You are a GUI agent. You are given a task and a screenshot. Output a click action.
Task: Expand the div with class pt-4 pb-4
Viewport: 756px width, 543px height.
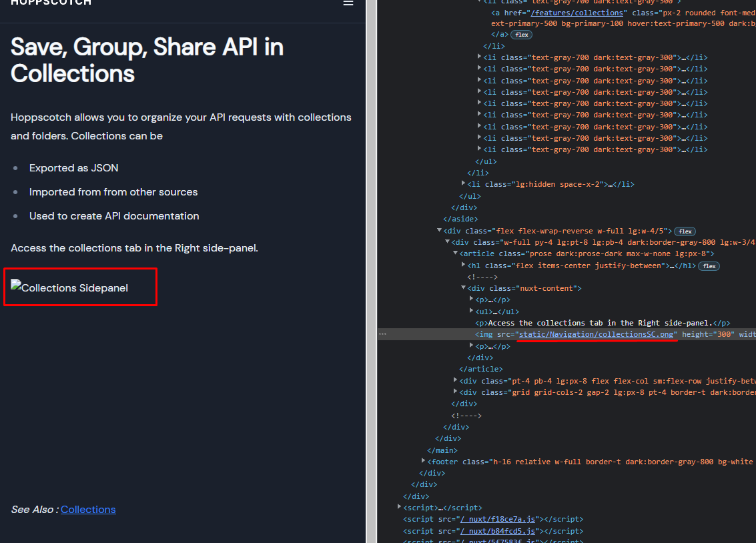point(455,380)
